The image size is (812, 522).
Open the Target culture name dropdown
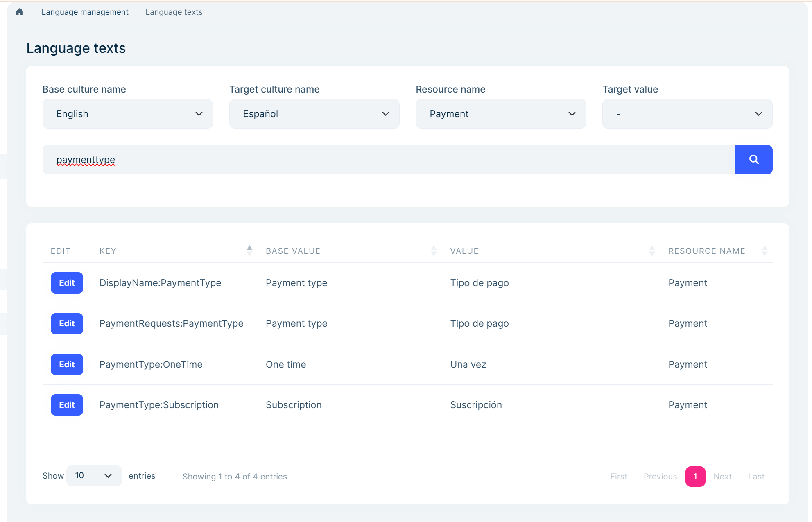click(314, 114)
